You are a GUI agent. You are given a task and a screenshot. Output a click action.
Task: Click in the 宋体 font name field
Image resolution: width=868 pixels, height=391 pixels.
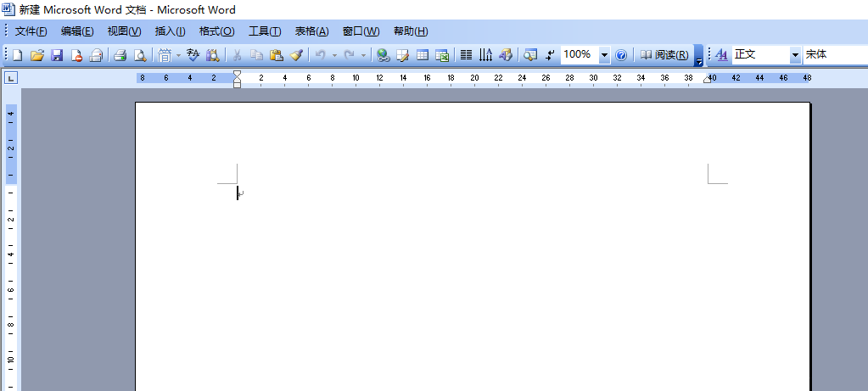click(x=834, y=55)
